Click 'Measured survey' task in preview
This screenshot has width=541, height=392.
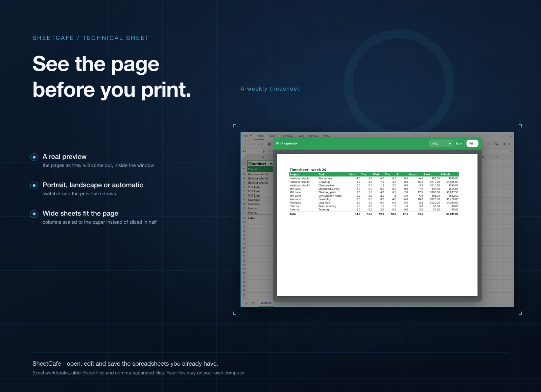(x=329, y=189)
